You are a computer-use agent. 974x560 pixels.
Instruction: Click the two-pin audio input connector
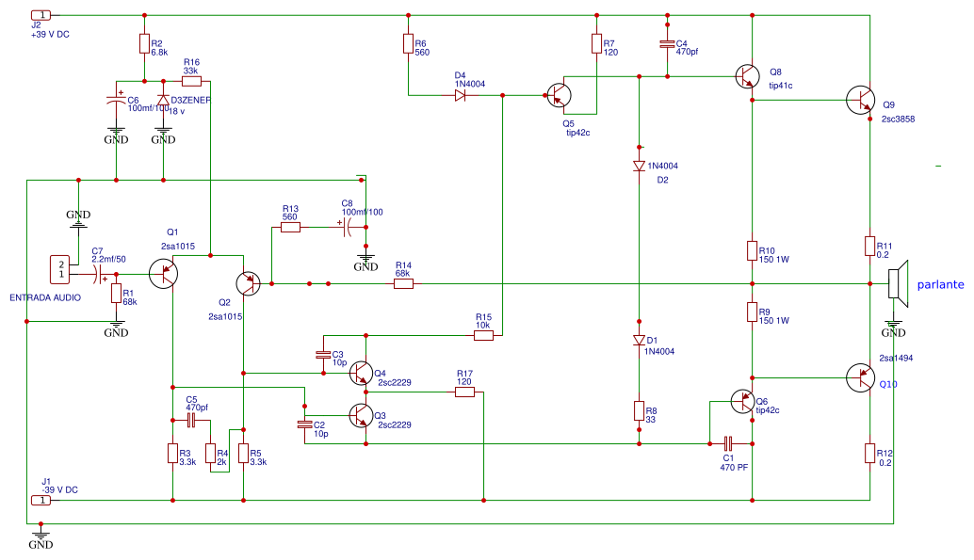click(x=60, y=269)
